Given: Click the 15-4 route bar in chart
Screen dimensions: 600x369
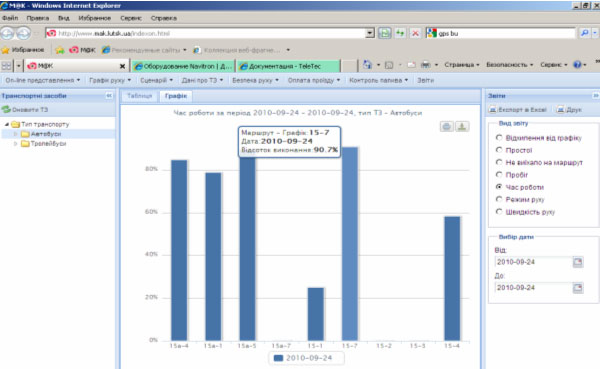Looking at the screenshot, I should pos(452,278).
